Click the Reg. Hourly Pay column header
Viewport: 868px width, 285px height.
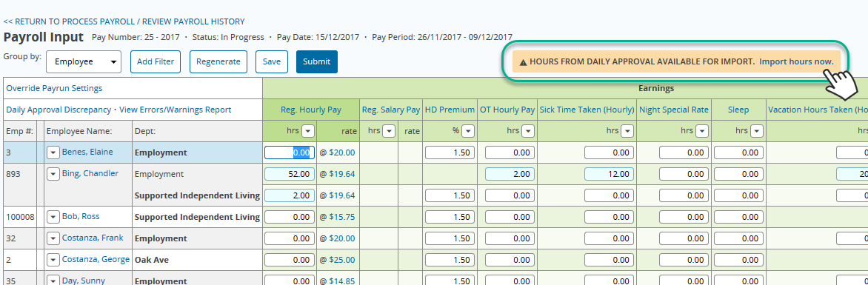[311, 110]
